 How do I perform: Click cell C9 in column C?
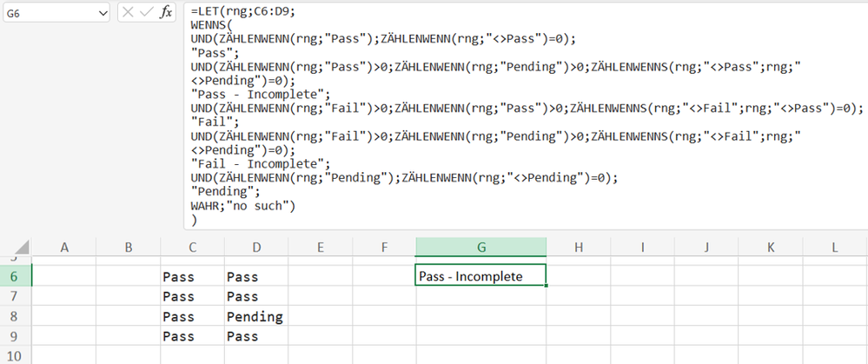[x=193, y=336]
